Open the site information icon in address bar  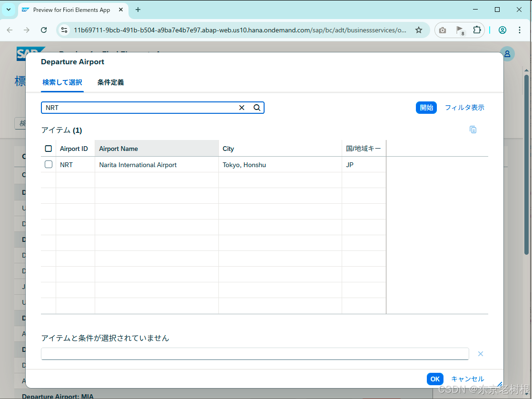click(64, 30)
